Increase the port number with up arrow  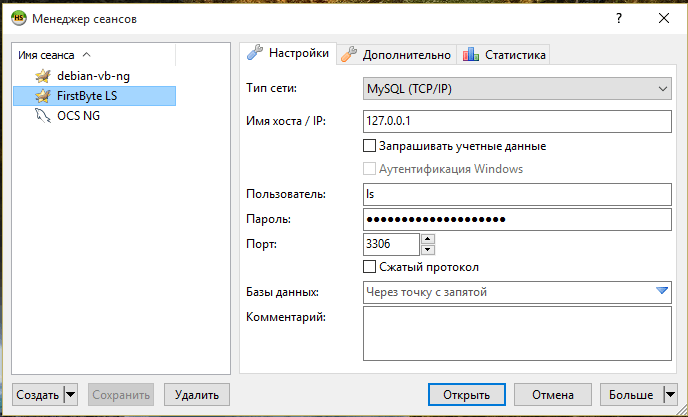428,239
